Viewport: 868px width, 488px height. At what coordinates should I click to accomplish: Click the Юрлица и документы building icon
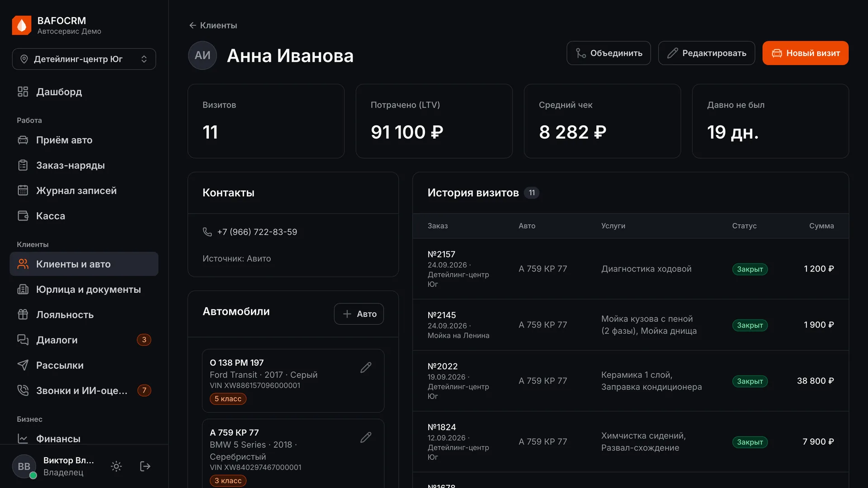point(23,289)
